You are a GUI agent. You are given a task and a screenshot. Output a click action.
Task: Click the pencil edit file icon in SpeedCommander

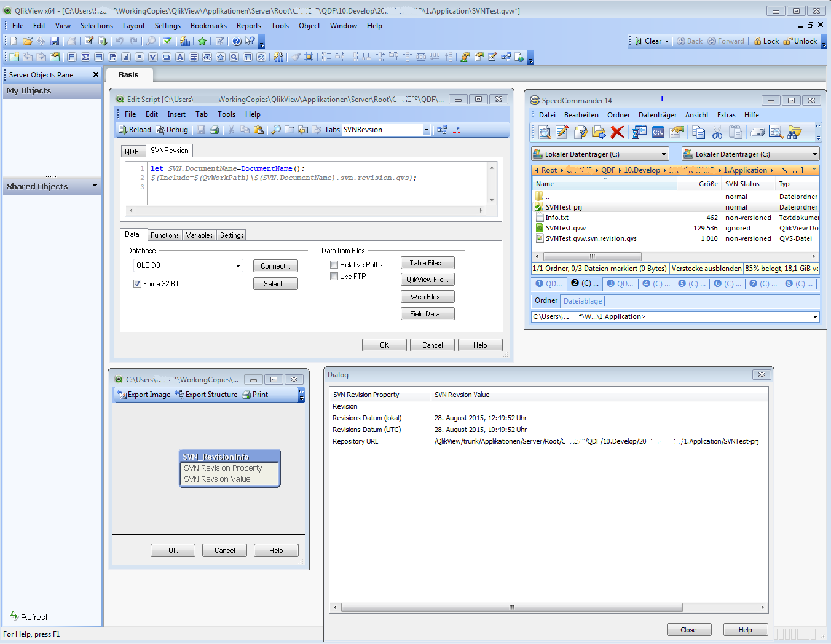click(x=562, y=132)
